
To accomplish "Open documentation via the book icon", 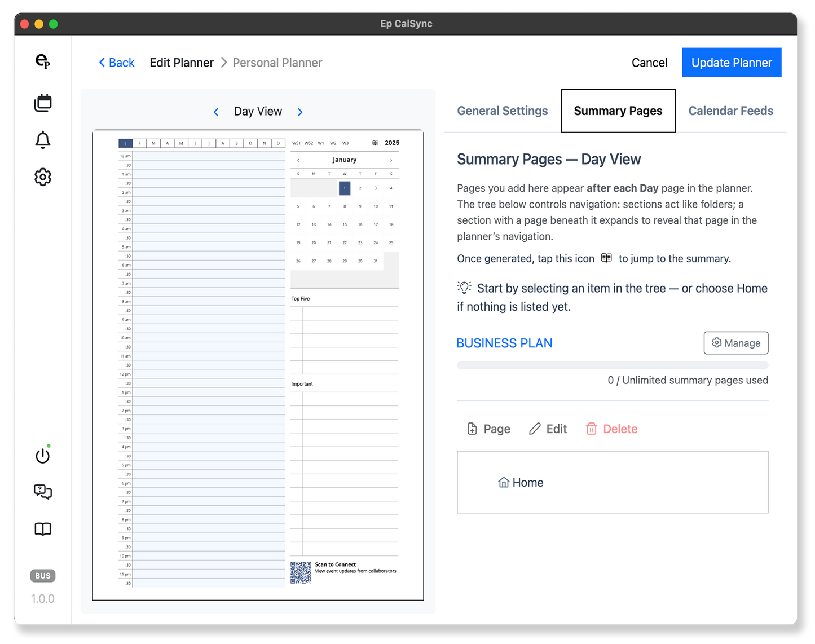I will (x=42, y=529).
